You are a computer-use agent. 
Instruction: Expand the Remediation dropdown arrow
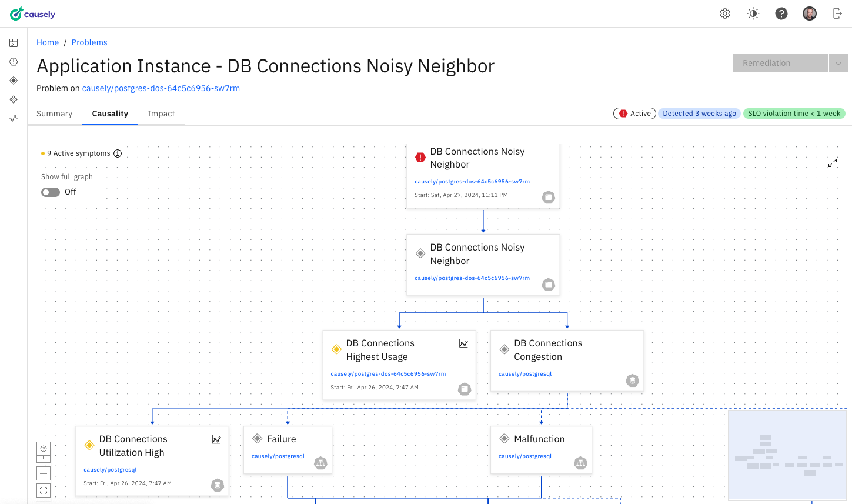[838, 63]
